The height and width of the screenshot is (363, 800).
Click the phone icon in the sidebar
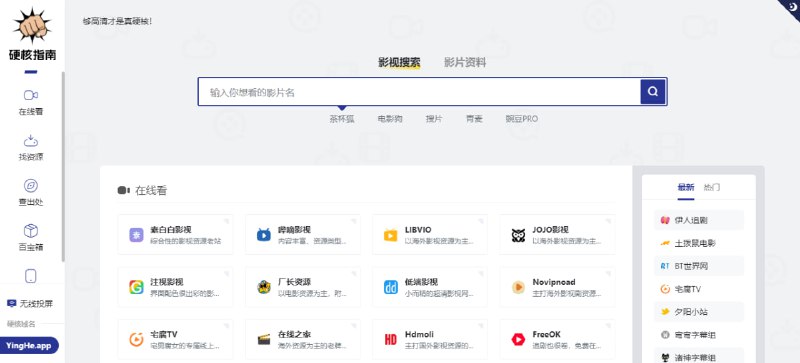click(31, 276)
